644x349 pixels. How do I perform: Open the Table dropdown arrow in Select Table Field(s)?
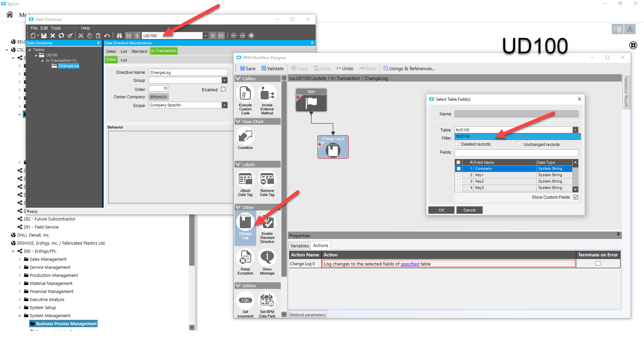(x=576, y=130)
